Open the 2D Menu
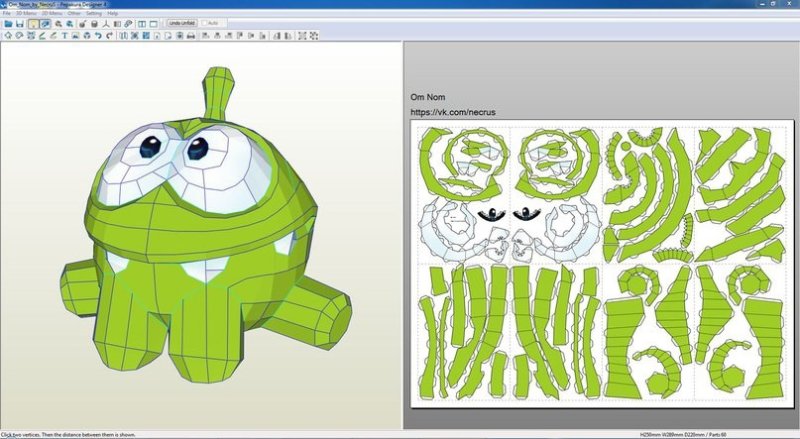The image size is (800, 439). 50,13
